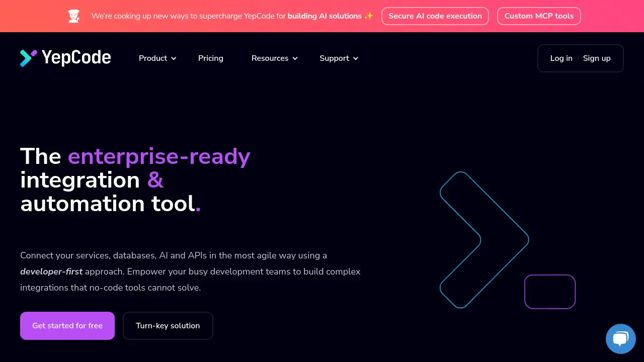Viewport: 644px width, 362px height.
Task: Click the Log in link
Action: pos(561,58)
